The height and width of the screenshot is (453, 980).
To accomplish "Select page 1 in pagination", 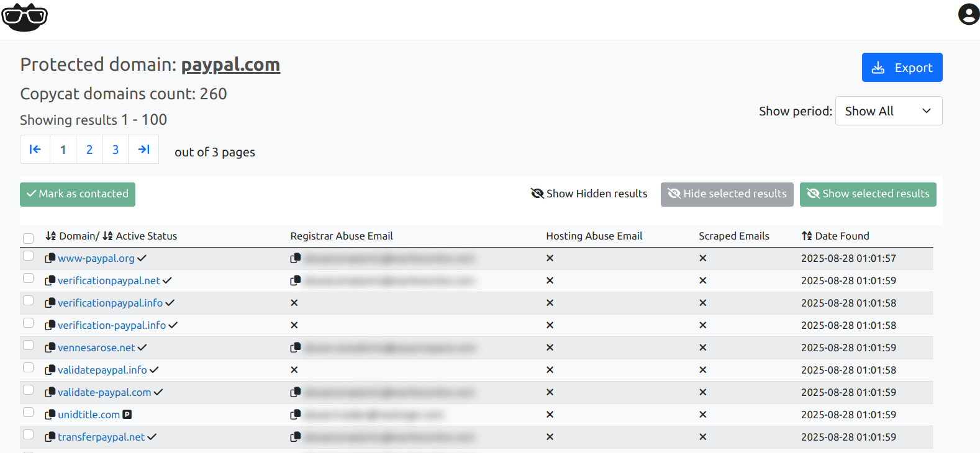I will (63, 150).
